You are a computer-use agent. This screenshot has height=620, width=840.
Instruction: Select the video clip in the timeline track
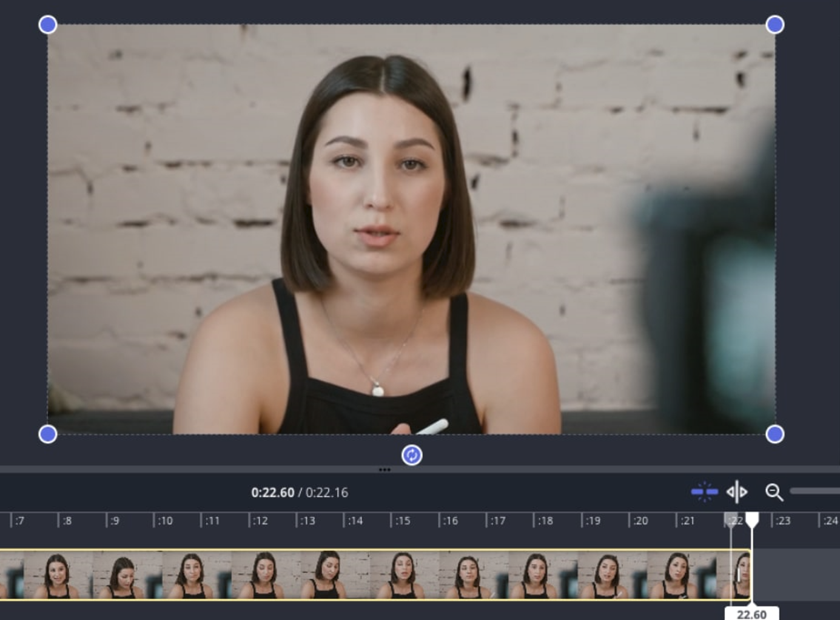pyautogui.click(x=364, y=575)
